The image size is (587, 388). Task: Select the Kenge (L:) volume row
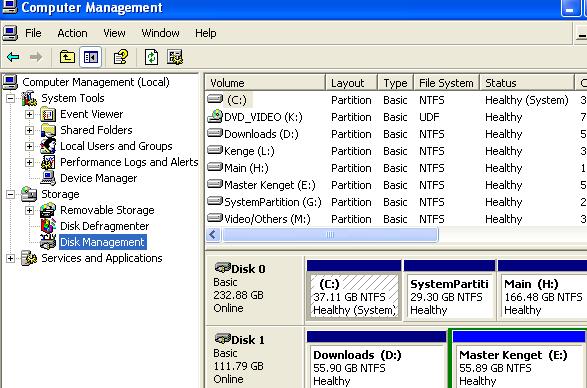pos(396,151)
